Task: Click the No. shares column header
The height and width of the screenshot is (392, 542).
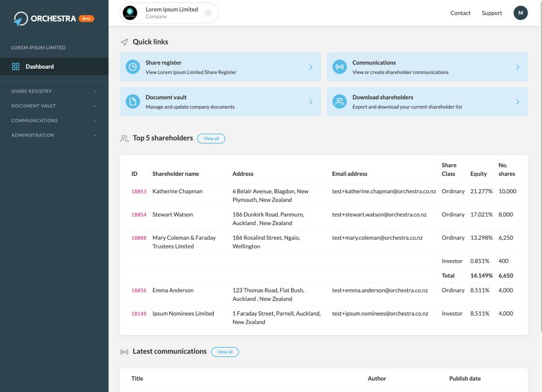Action: [506, 169]
